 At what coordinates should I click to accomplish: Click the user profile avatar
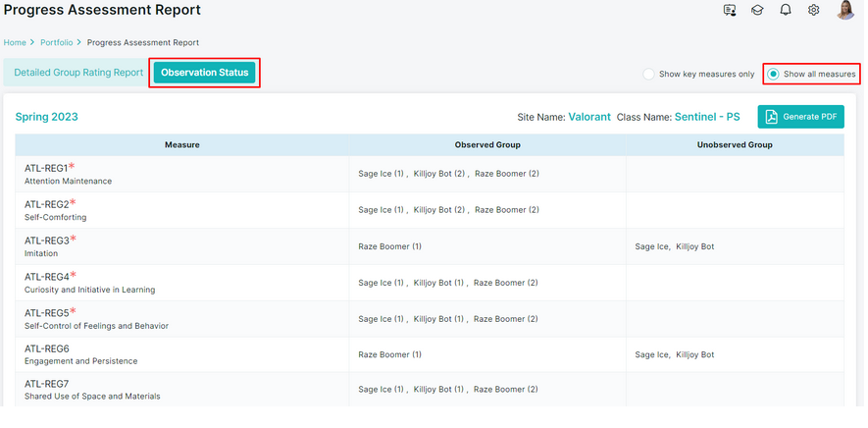click(844, 11)
